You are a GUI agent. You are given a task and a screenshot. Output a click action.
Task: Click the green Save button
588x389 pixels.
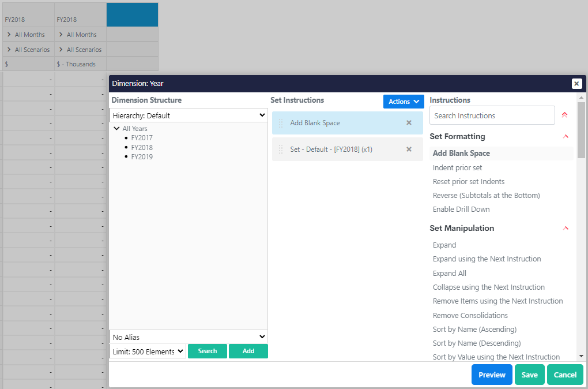click(529, 375)
